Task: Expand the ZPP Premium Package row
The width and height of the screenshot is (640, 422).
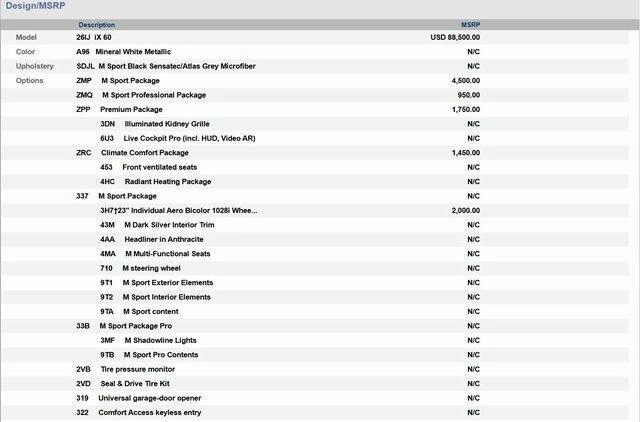Action: [x=119, y=109]
